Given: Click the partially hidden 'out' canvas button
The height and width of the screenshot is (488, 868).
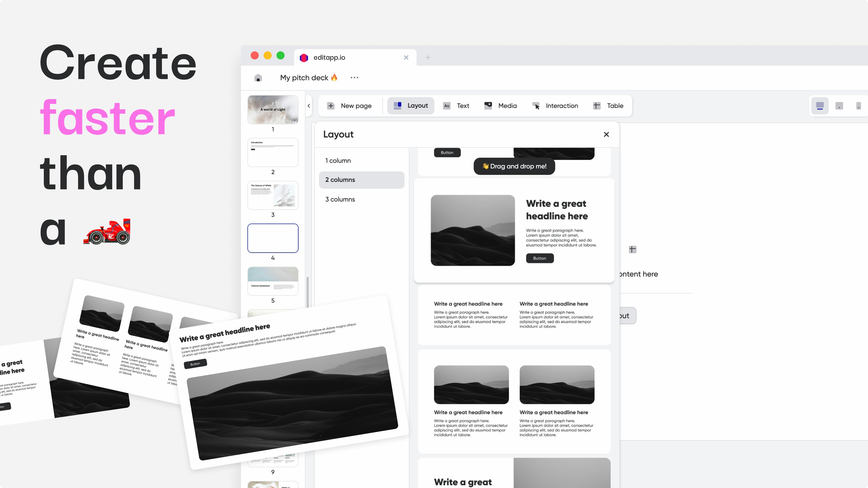Looking at the screenshot, I should click(x=628, y=316).
